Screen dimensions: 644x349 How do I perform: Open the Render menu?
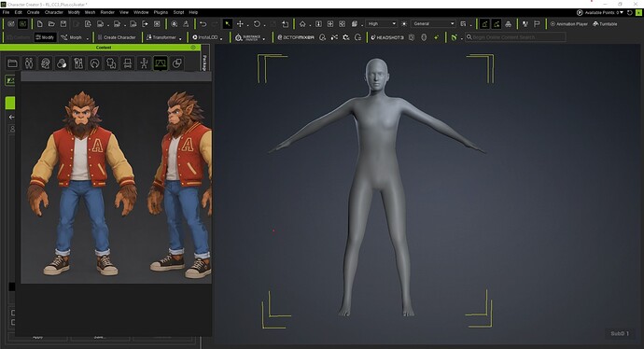pyautogui.click(x=107, y=12)
